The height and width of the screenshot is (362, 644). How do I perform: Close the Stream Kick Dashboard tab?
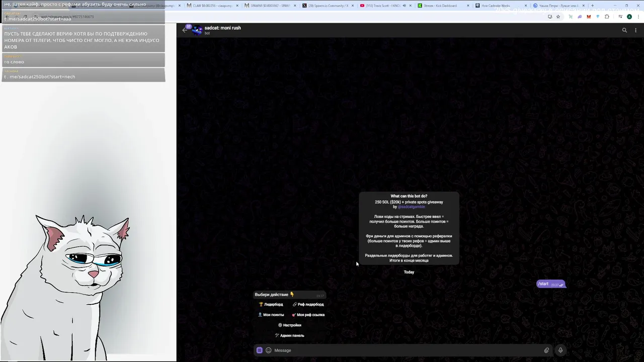468,6
